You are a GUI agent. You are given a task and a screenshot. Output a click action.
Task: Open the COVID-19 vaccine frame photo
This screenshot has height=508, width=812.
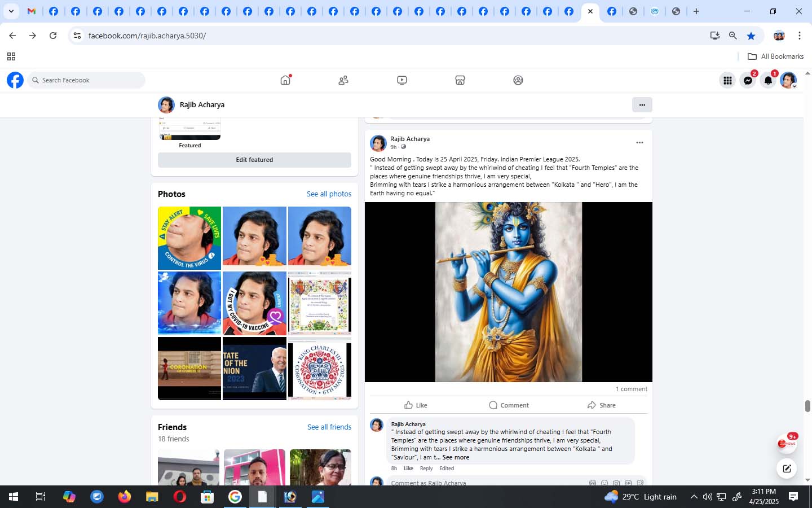click(x=254, y=303)
